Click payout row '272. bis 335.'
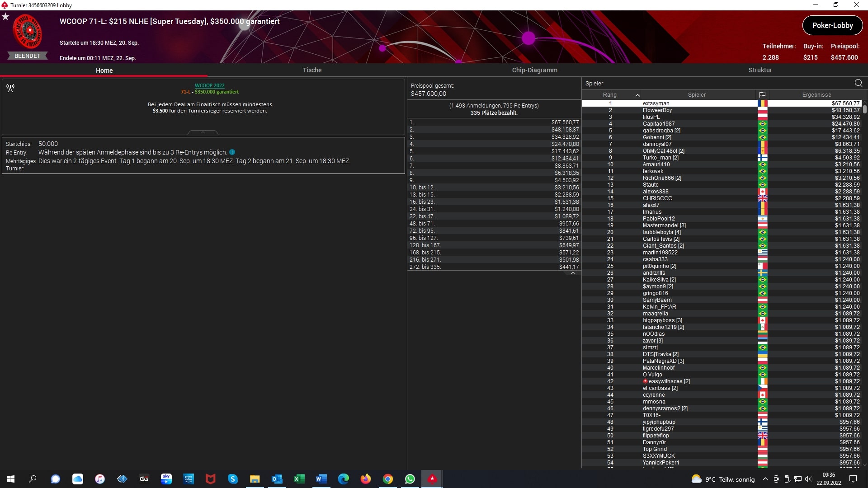This screenshot has width=868, height=488. (494, 267)
